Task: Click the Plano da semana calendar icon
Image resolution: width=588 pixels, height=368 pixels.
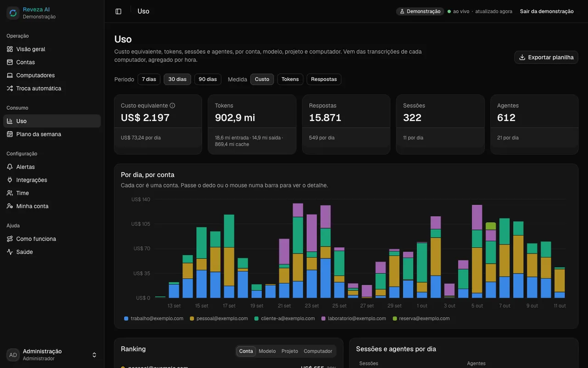Action: pos(10,134)
